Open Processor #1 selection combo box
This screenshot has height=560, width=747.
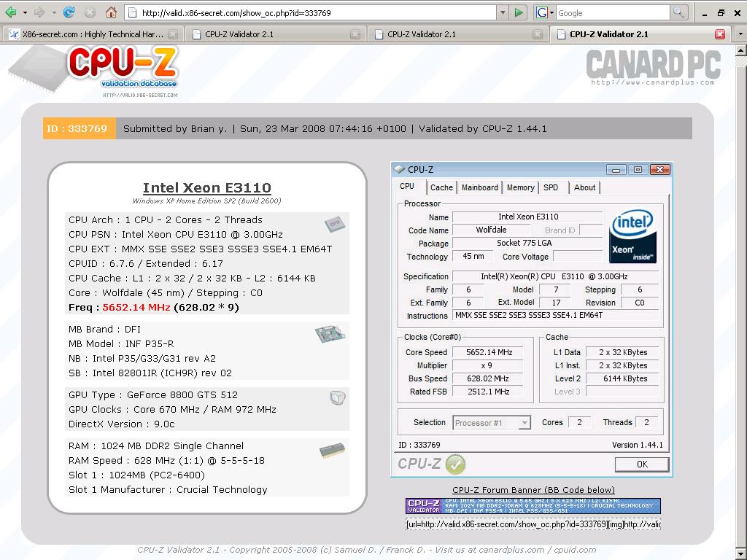492,423
